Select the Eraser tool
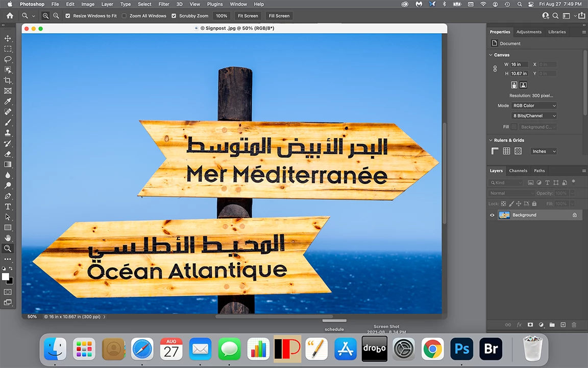 click(8, 154)
